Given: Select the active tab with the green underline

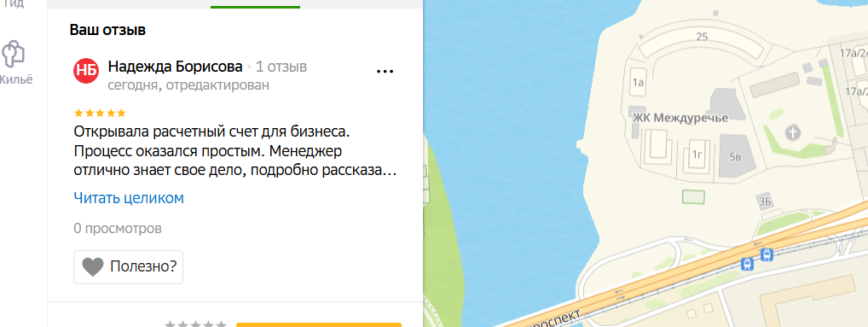Looking at the screenshot, I should click(255, 4).
